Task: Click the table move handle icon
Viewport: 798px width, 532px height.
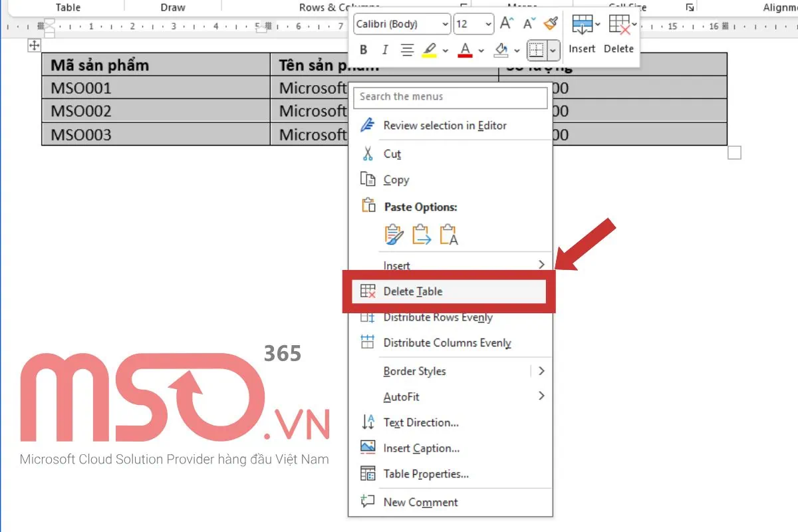Action: [34, 45]
